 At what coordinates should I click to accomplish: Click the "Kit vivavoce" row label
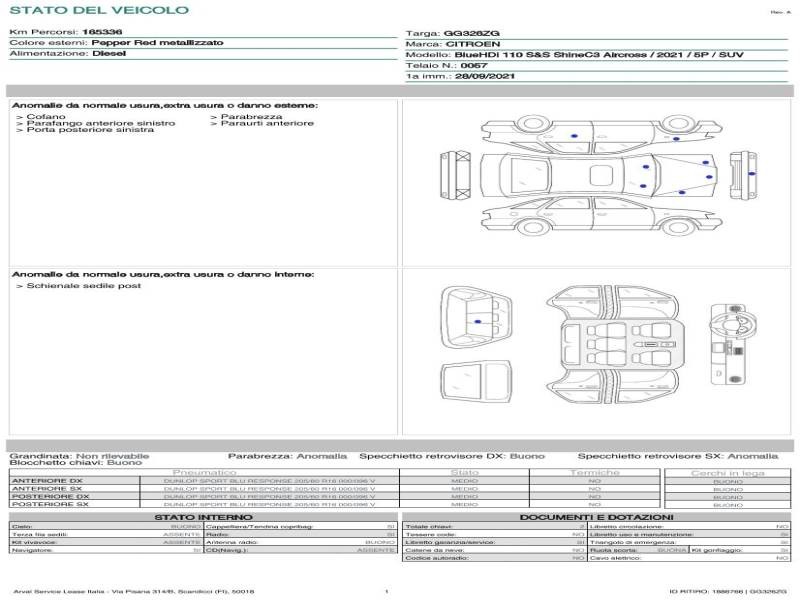pyautogui.click(x=34, y=542)
